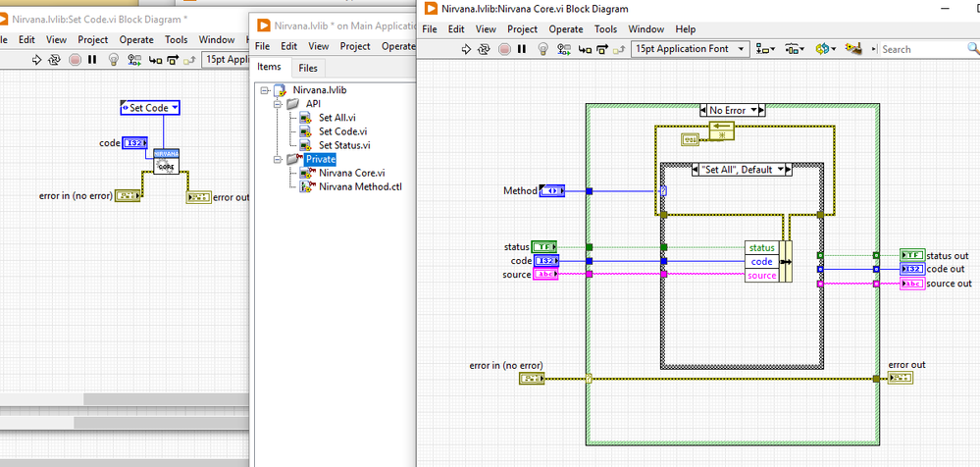Open the Tools menu in Nirvana Core window

[606, 29]
